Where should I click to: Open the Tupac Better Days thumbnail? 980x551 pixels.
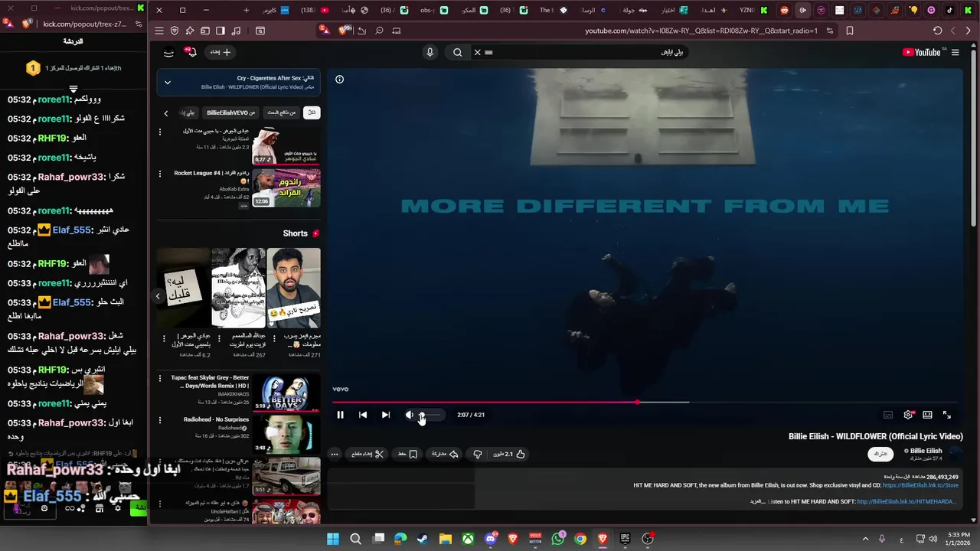(x=286, y=392)
